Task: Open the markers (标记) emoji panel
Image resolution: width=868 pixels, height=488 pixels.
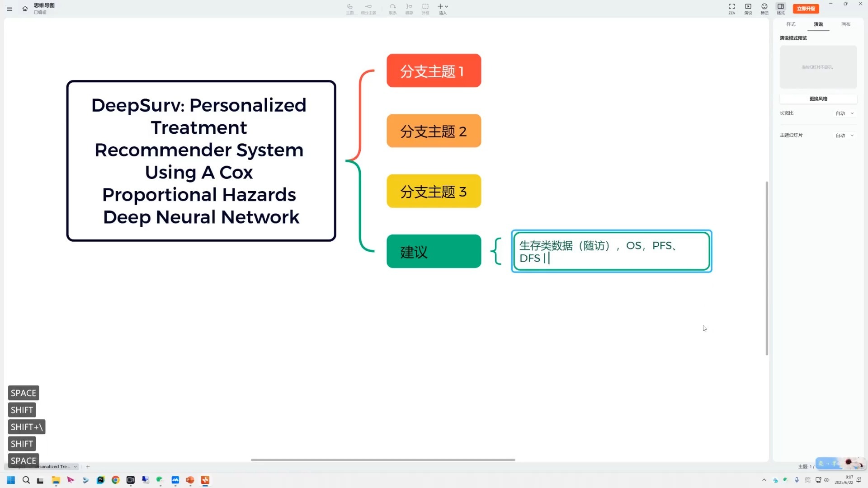Action: pos(764,9)
